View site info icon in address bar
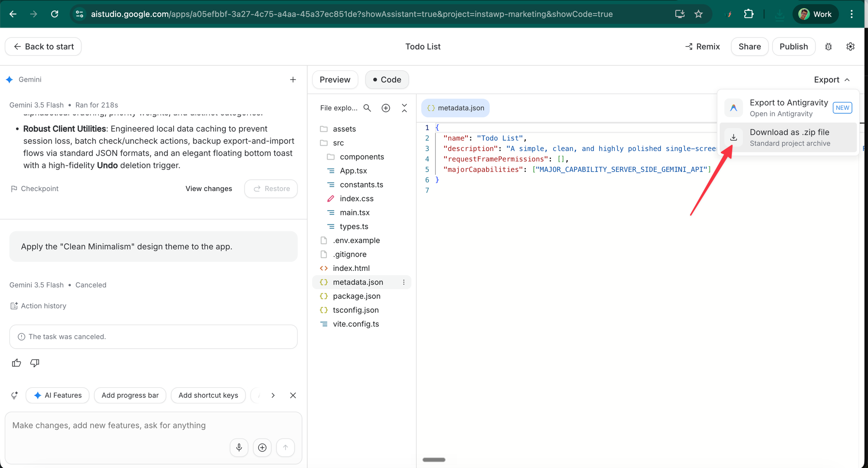The image size is (868, 468). click(x=79, y=14)
